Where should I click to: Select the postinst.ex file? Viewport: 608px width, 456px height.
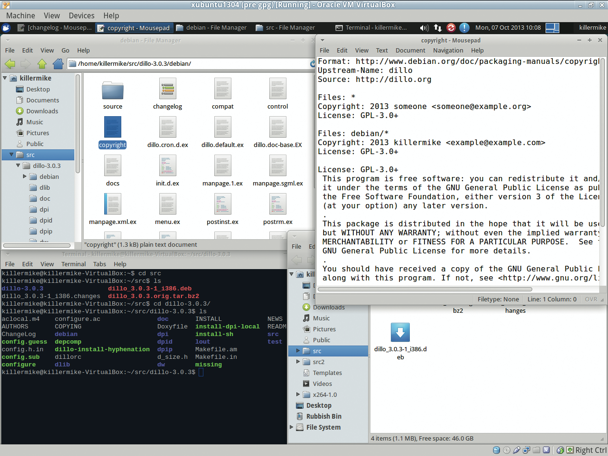click(223, 204)
